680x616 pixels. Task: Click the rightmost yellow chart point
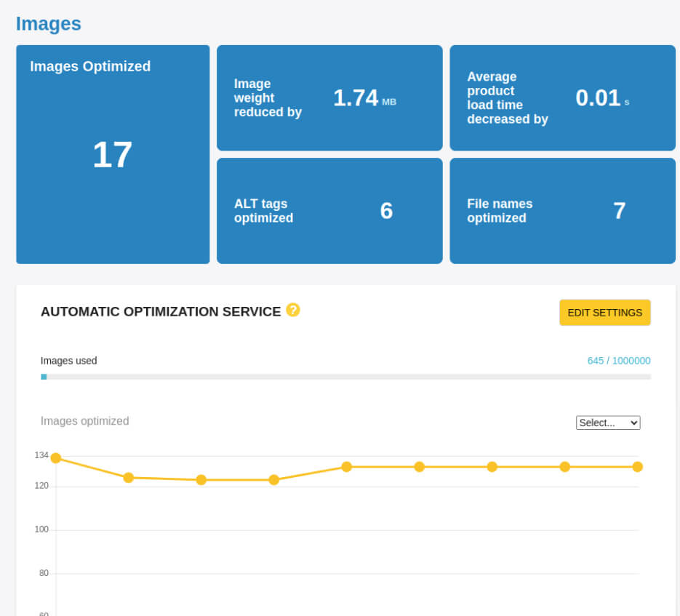tap(638, 467)
